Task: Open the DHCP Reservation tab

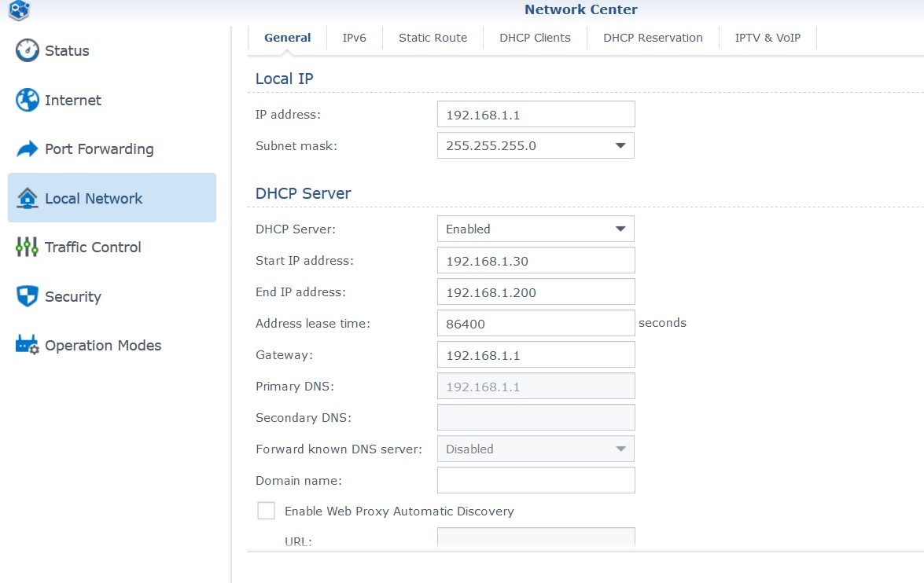Action: coord(653,38)
